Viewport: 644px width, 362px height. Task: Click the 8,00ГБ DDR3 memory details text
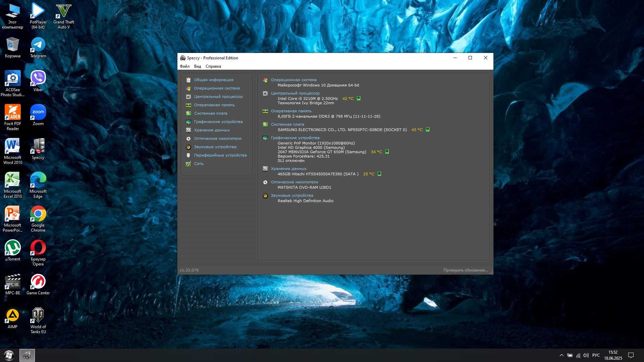pyautogui.click(x=329, y=116)
